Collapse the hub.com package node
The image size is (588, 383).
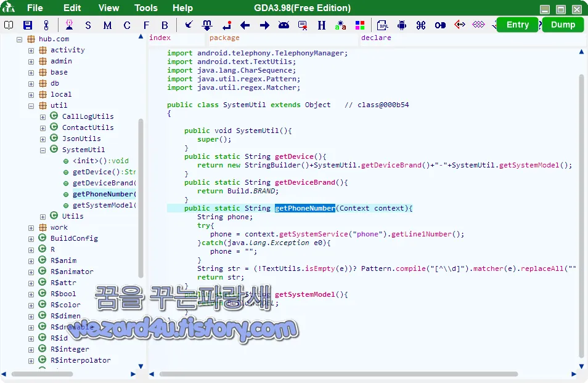(20, 39)
